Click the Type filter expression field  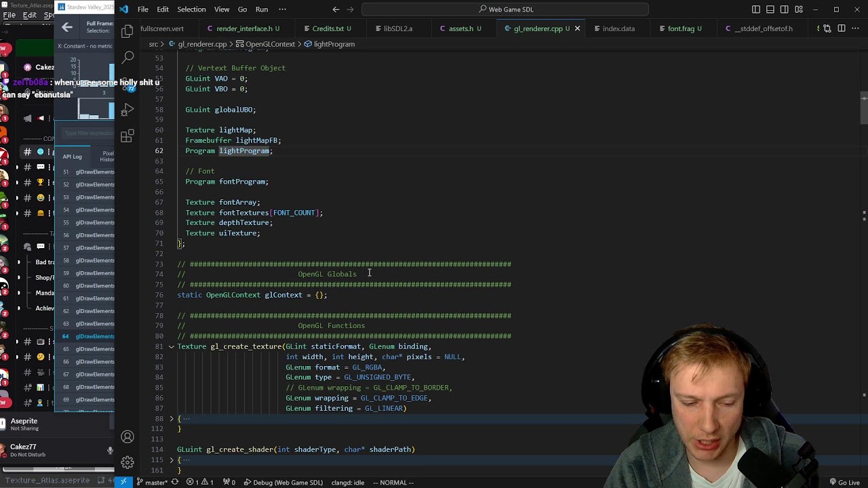pyautogui.click(x=89, y=134)
